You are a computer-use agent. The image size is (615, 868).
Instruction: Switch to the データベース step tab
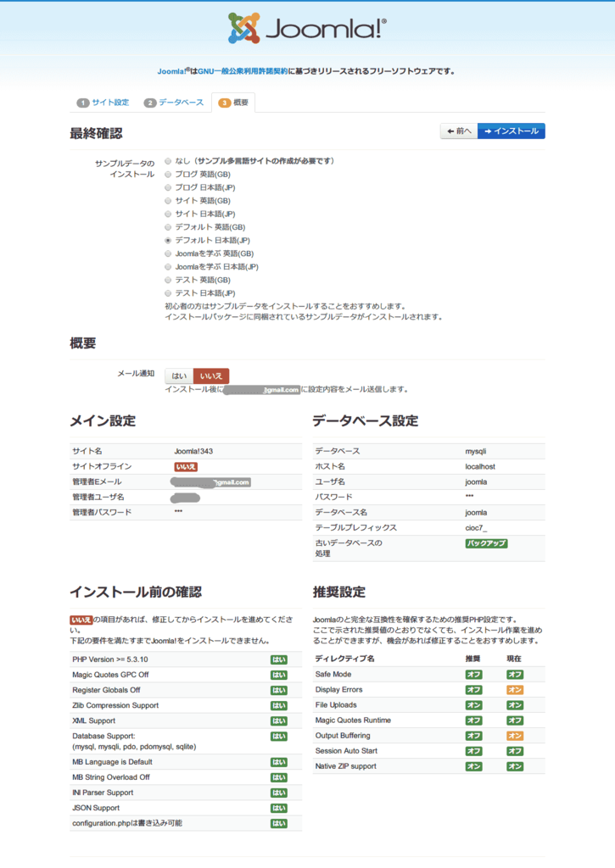174,103
